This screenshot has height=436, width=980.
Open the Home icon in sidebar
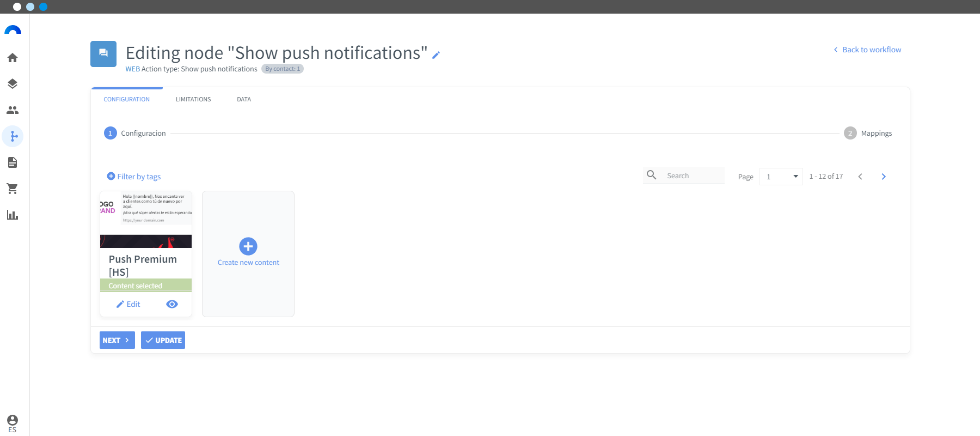tap(13, 58)
